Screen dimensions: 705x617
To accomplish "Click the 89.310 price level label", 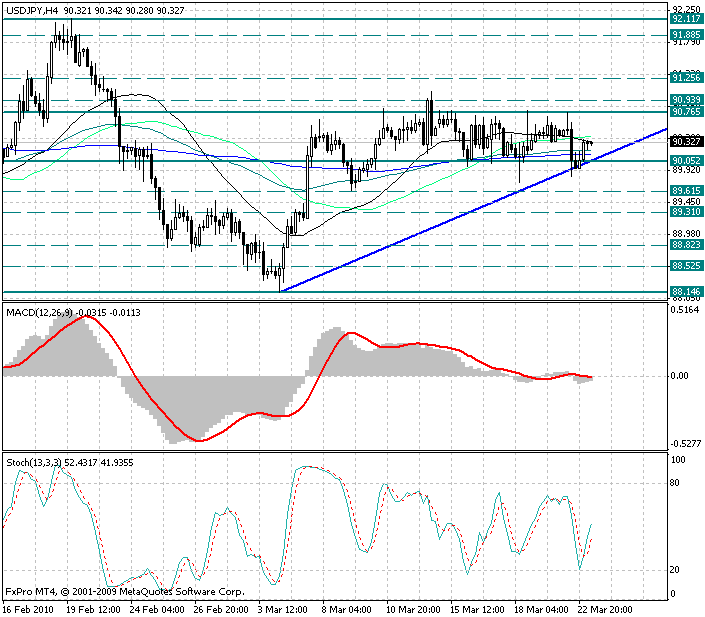I will pyautogui.click(x=685, y=212).
